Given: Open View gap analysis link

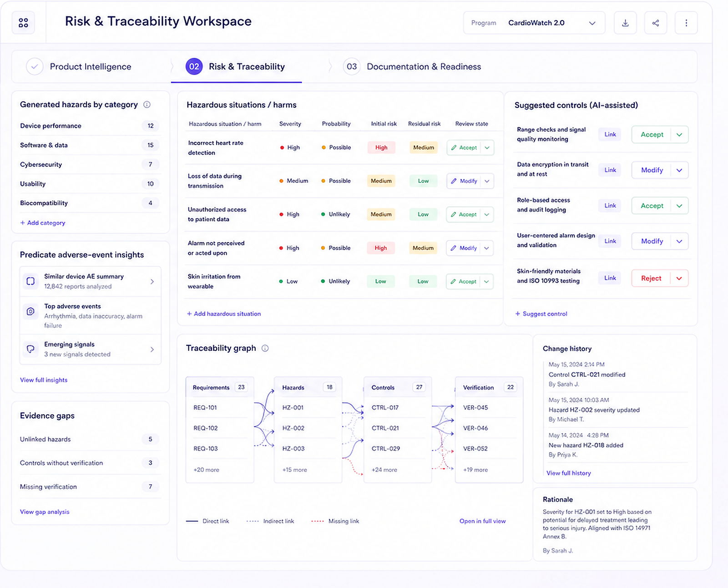Looking at the screenshot, I should coord(45,512).
